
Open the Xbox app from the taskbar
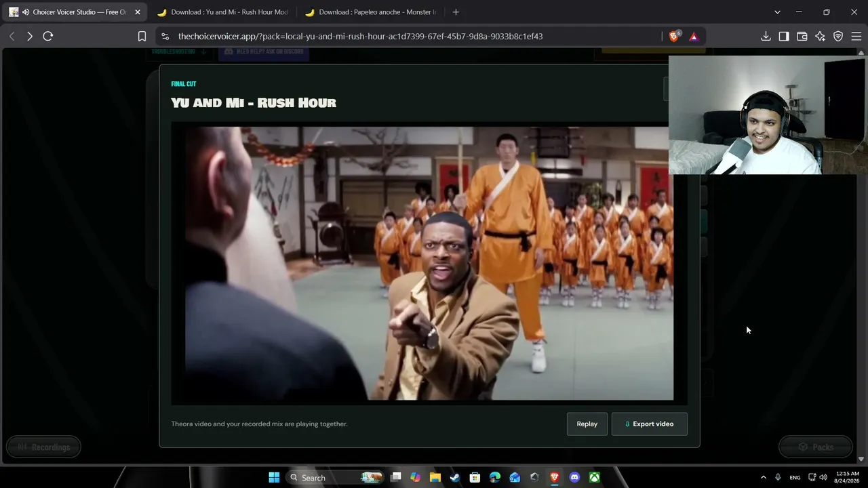(x=594, y=478)
